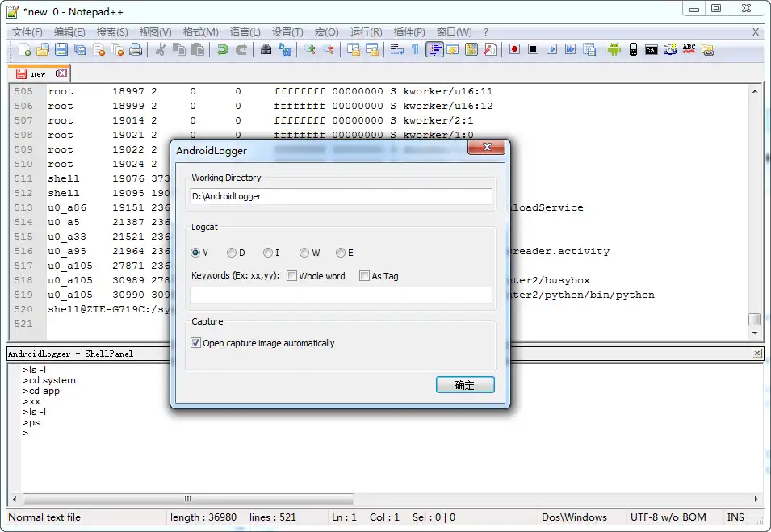Click the Save All icon
Image resolution: width=771 pixels, height=532 pixels.
pyautogui.click(x=80, y=50)
